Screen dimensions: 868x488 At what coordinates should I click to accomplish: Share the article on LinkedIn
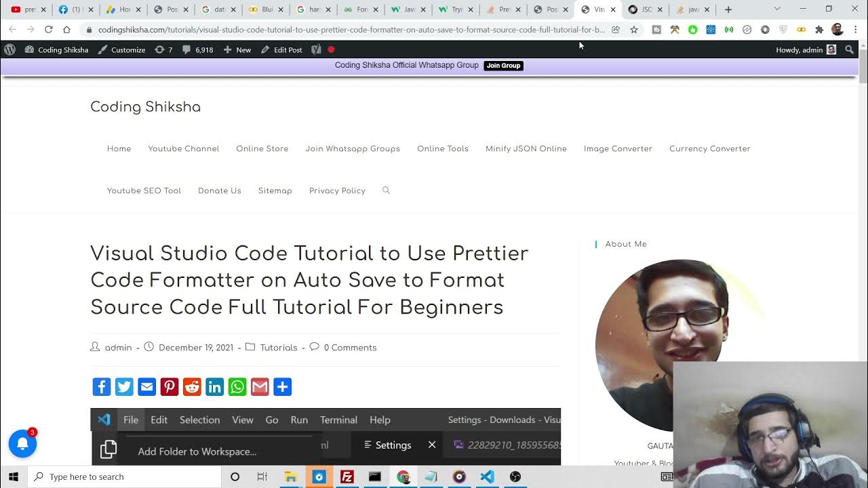(x=215, y=387)
